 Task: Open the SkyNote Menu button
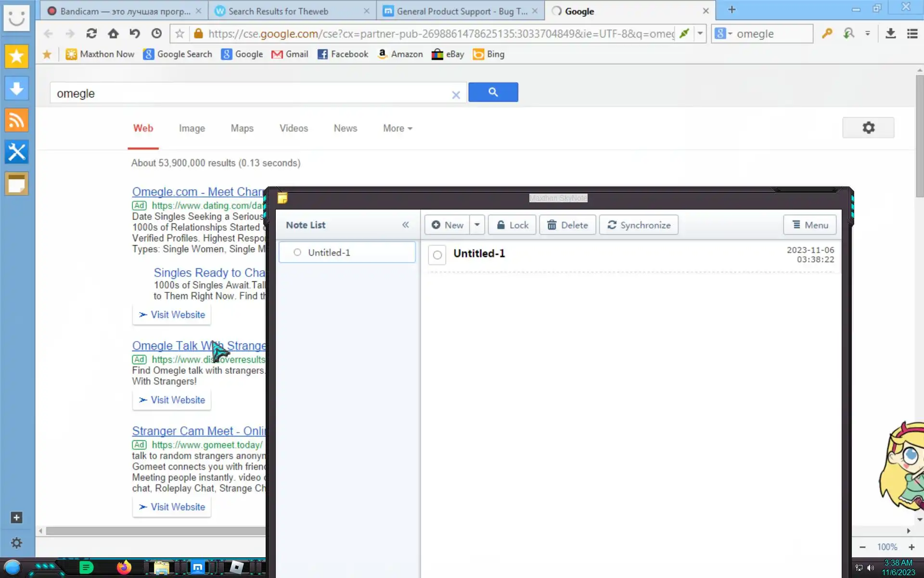[x=809, y=225]
